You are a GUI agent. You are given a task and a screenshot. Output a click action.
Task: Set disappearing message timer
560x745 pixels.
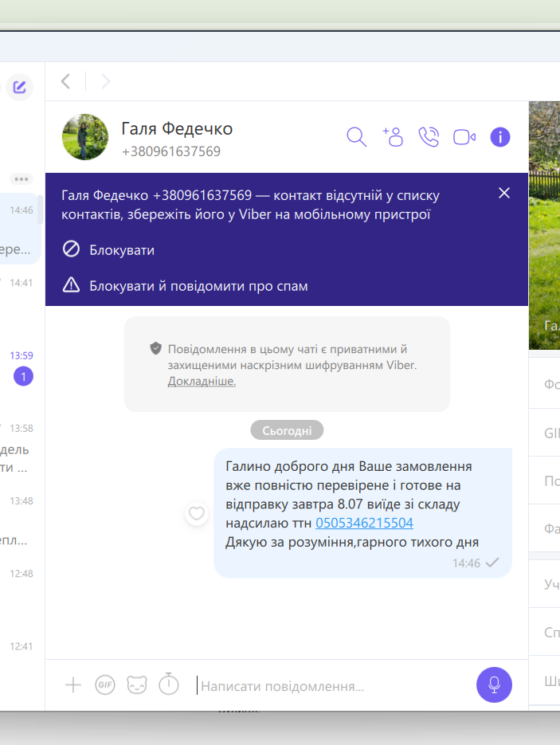click(169, 684)
